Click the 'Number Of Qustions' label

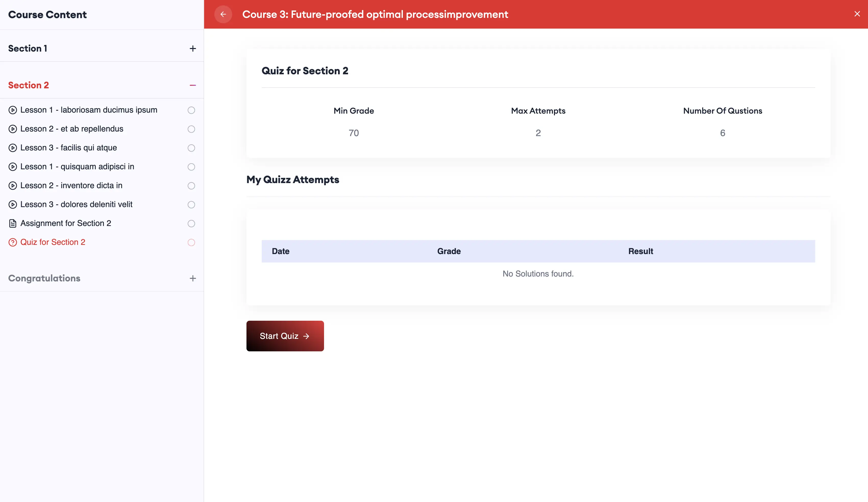point(723,111)
